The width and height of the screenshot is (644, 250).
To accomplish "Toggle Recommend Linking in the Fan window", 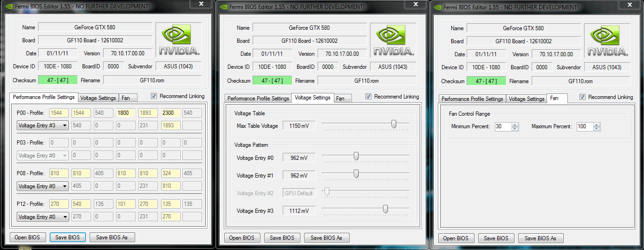I will click(x=583, y=97).
